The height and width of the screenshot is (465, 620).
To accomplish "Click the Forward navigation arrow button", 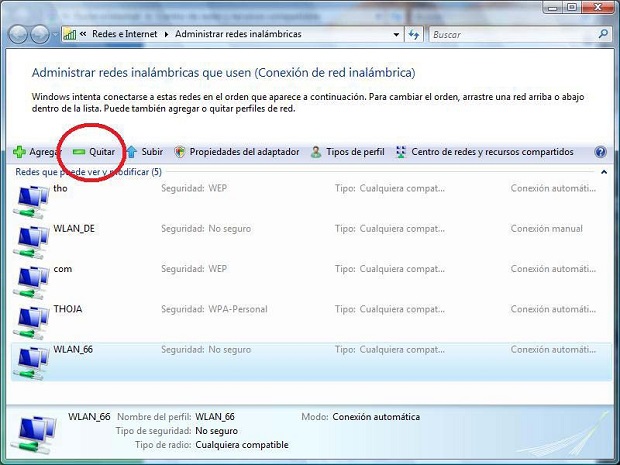I will click(40, 34).
